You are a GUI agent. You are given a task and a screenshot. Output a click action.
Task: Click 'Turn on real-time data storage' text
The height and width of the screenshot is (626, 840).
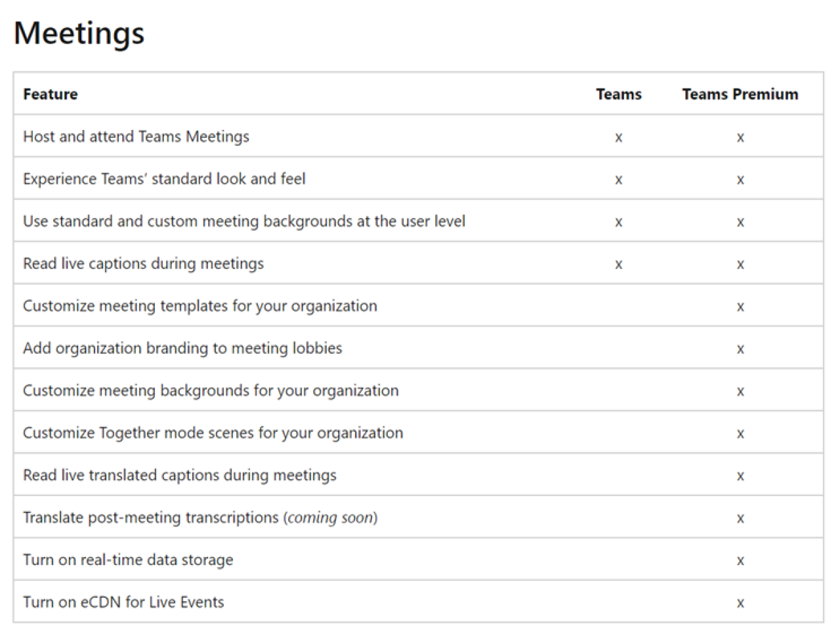(x=128, y=560)
